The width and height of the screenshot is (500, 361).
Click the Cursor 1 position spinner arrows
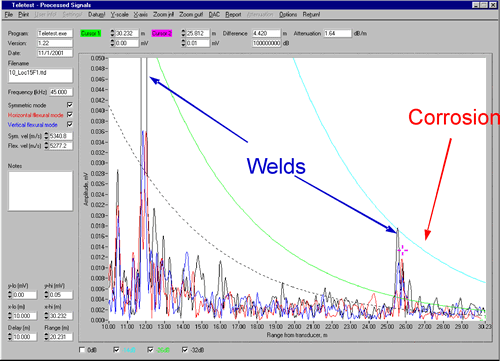(113, 33)
